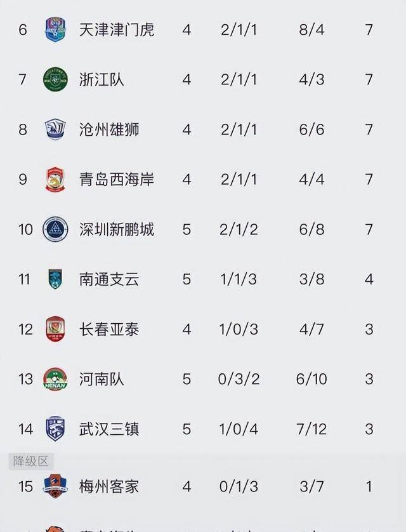Click the 降级区 relegation zone label

pyautogui.click(x=31, y=462)
